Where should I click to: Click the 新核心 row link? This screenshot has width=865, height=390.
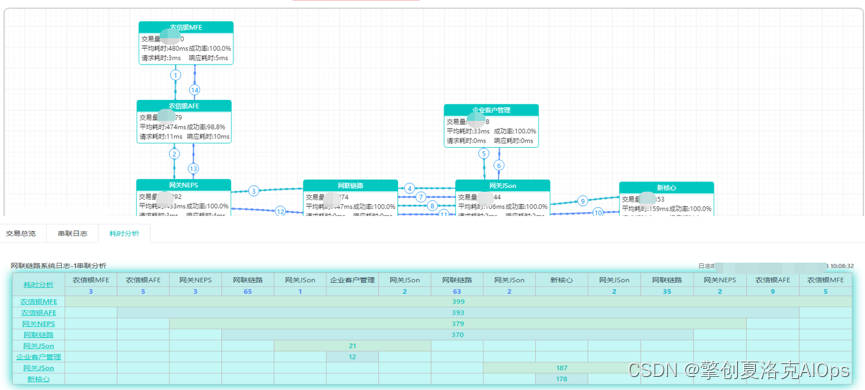coord(39,379)
